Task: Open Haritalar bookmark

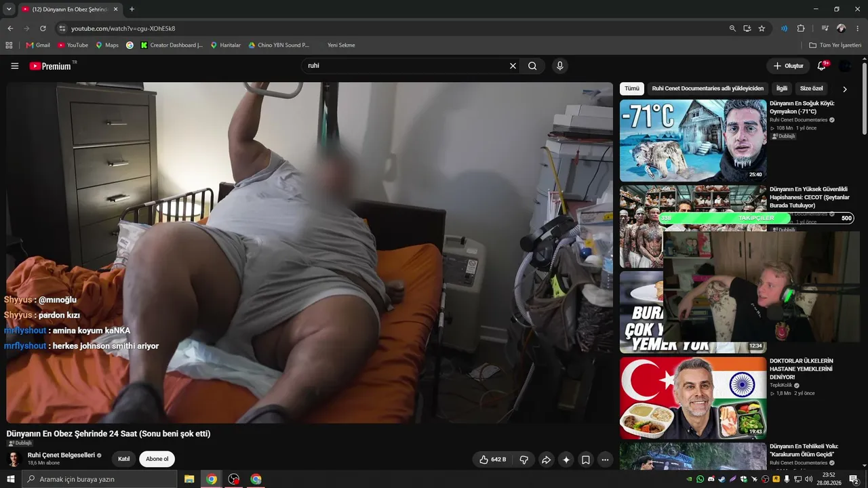Action: pyautogui.click(x=226, y=45)
